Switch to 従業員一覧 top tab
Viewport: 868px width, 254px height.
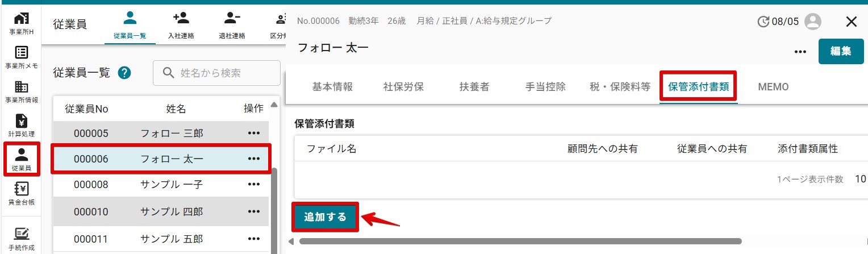(x=130, y=25)
